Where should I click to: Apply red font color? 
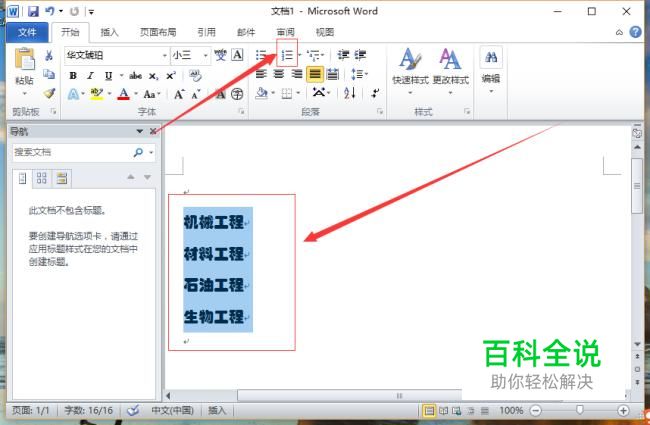[x=124, y=94]
